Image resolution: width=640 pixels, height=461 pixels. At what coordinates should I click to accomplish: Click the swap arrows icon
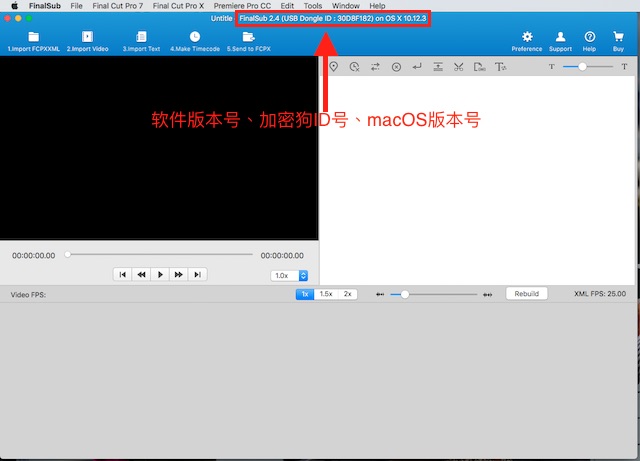click(x=376, y=67)
